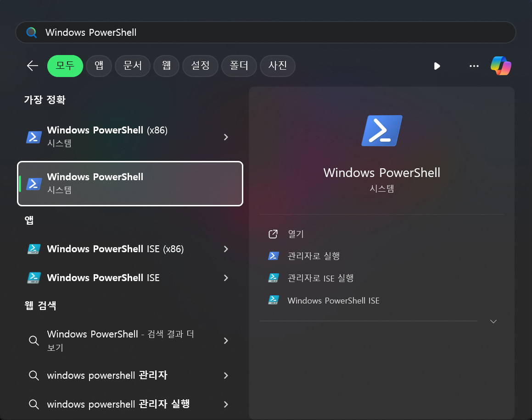Expand chevron of Windows PowerShell ISE app row

click(x=226, y=278)
